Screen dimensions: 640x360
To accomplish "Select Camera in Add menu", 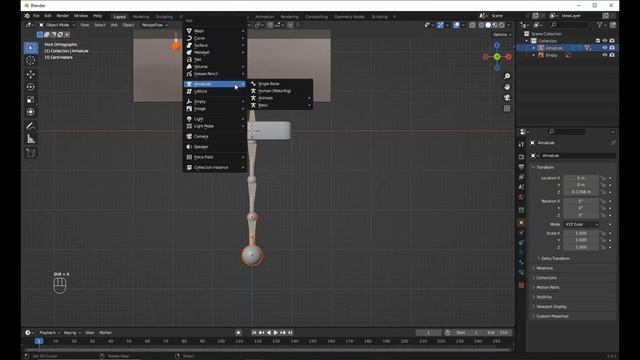I will pos(215,136).
